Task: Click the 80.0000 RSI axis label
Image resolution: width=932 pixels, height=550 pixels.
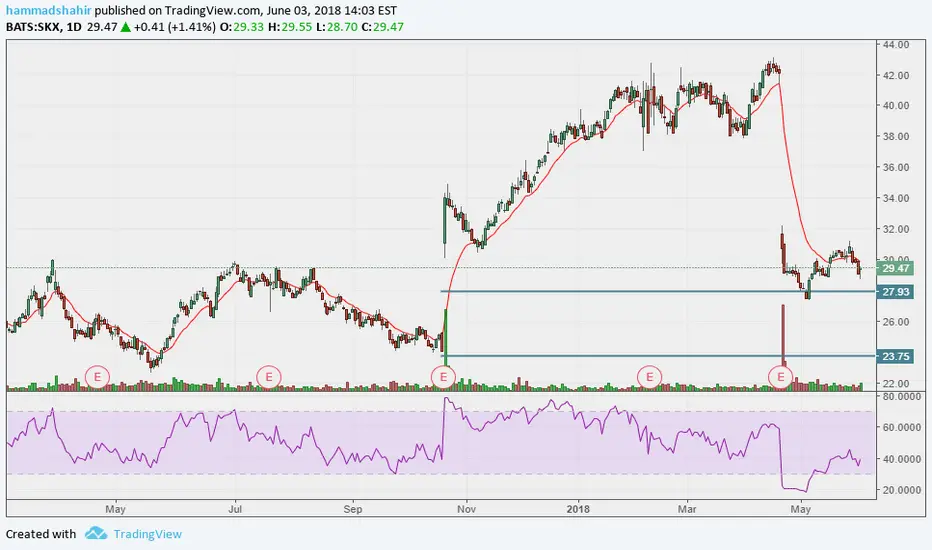Action: pos(902,396)
